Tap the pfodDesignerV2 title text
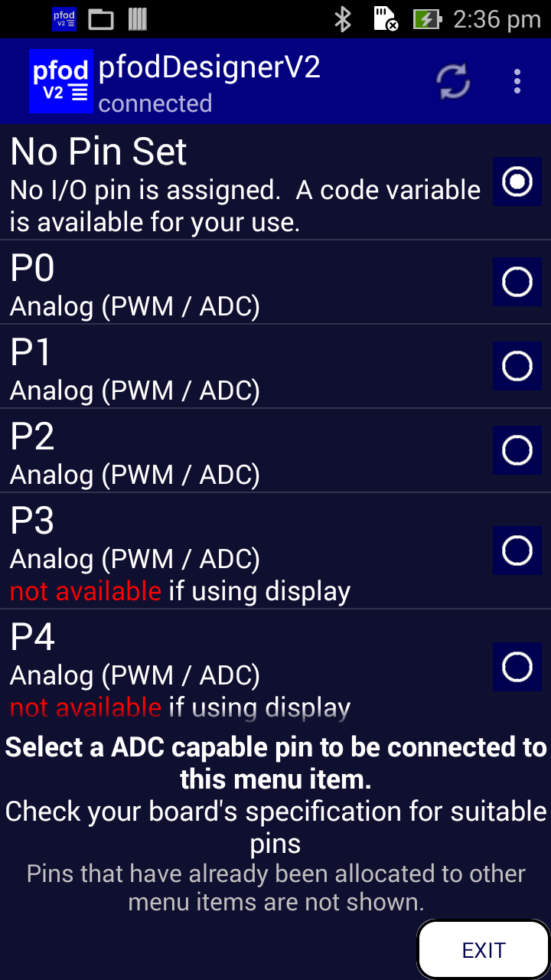 point(210,68)
